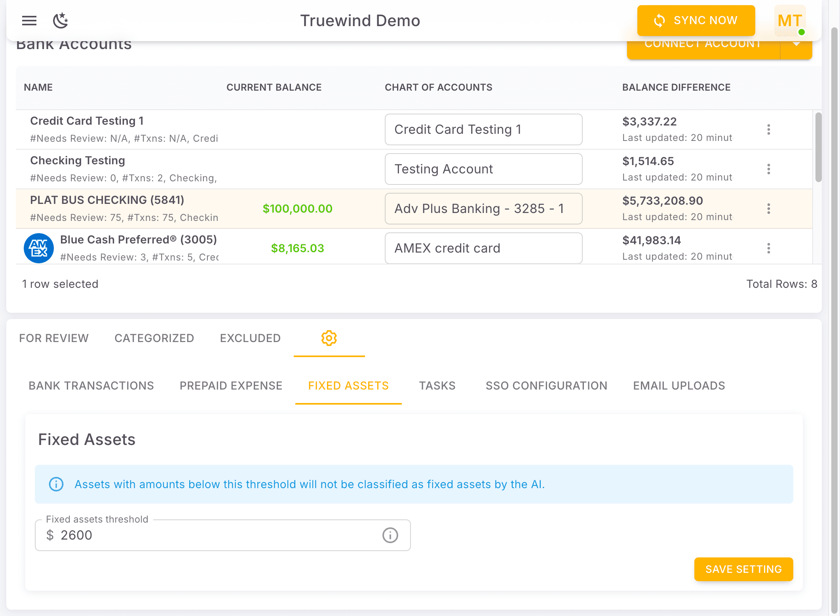
Task: Click the info icon inside the threshold field
Action: [390, 535]
